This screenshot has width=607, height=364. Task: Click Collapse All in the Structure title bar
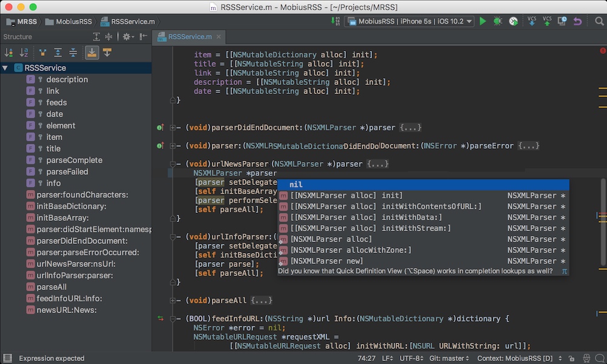click(109, 37)
